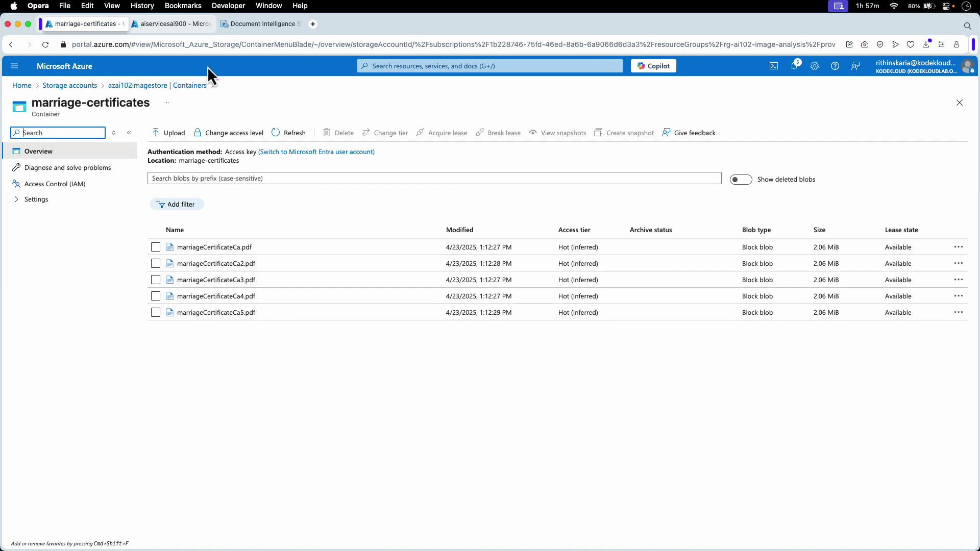Open Azure Cloud Shell from the top bar
The image size is (980, 551).
point(774,66)
